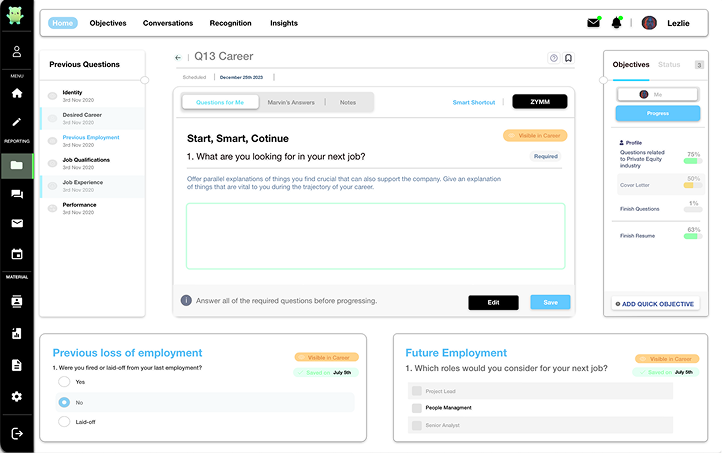Open the mail icon in top bar

594,23
